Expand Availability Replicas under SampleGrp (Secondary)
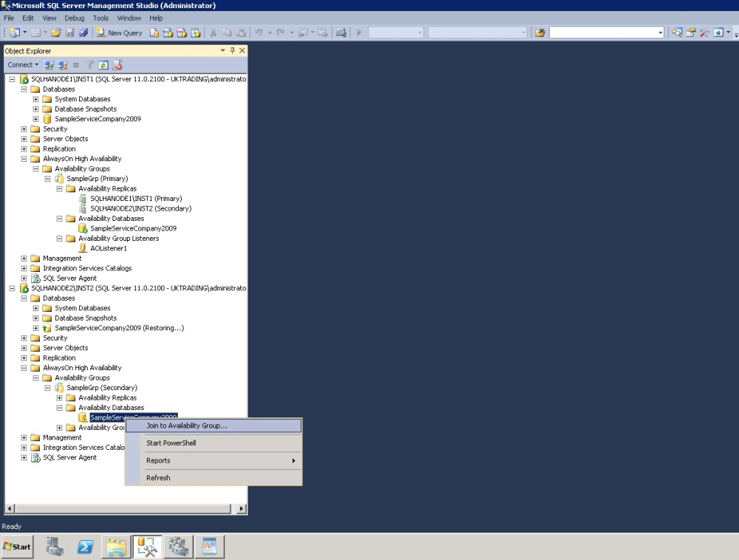The height and width of the screenshot is (560, 739). tap(59, 397)
